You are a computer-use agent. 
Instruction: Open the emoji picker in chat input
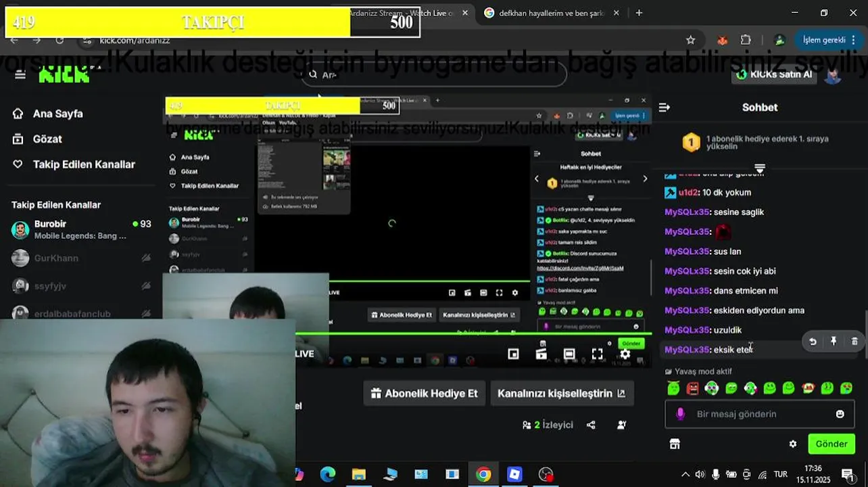840,414
